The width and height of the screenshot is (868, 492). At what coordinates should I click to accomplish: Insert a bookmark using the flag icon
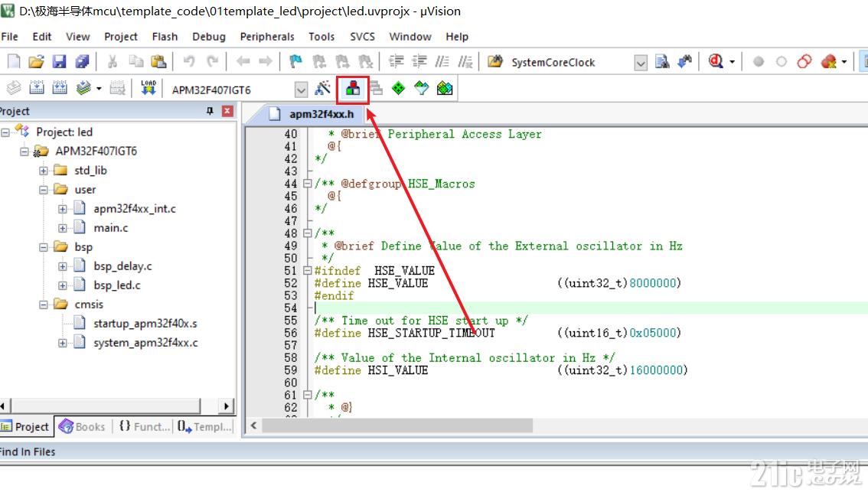pyautogui.click(x=295, y=61)
